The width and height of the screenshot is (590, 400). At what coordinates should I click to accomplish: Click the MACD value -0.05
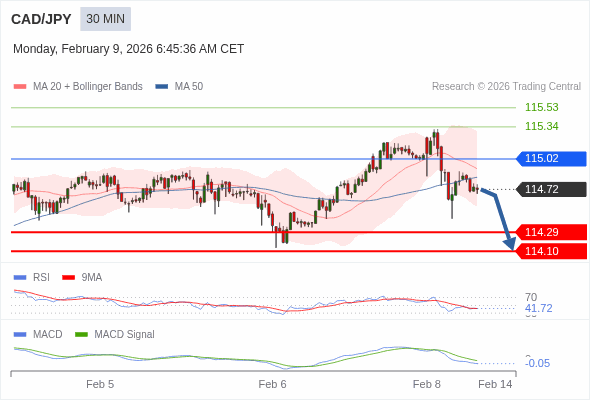pos(537,363)
